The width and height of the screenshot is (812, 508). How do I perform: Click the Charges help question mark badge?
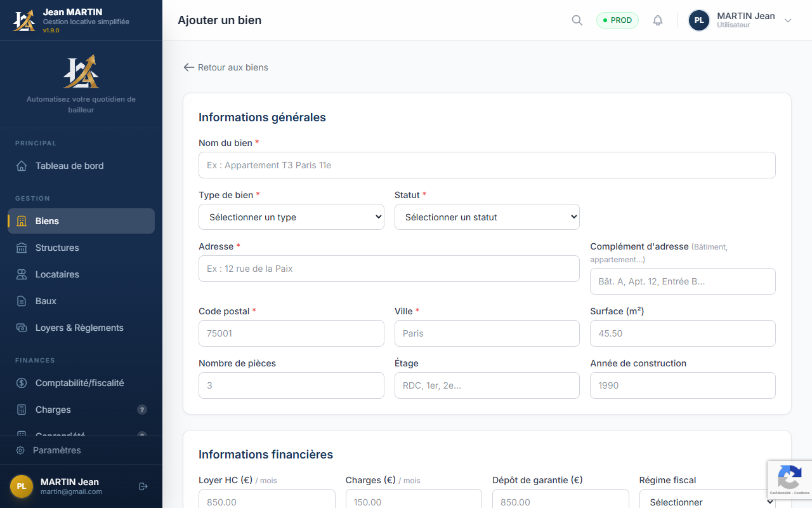click(142, 410)
